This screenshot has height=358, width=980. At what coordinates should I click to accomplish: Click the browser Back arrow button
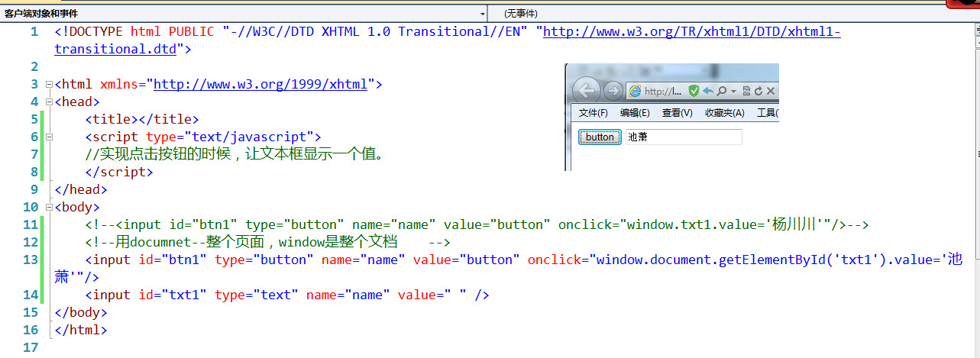click(x=587, y=91)
